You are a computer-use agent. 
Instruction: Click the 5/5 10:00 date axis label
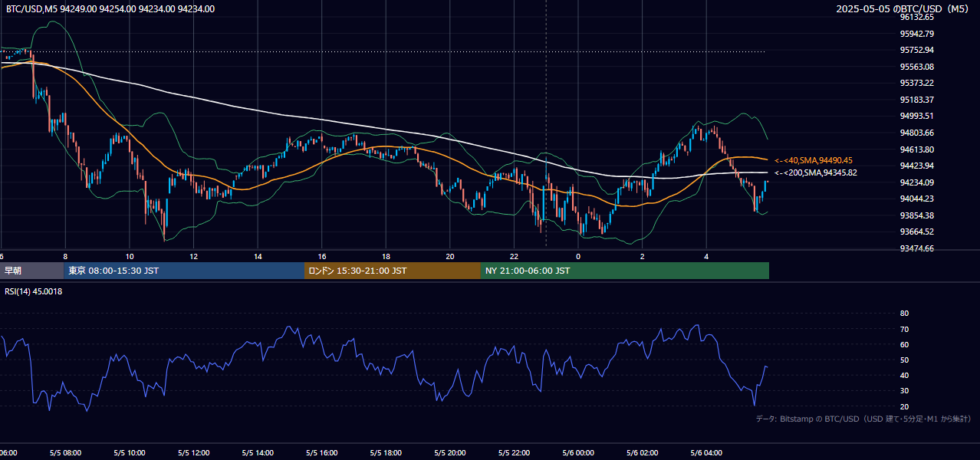coord(130,453)
